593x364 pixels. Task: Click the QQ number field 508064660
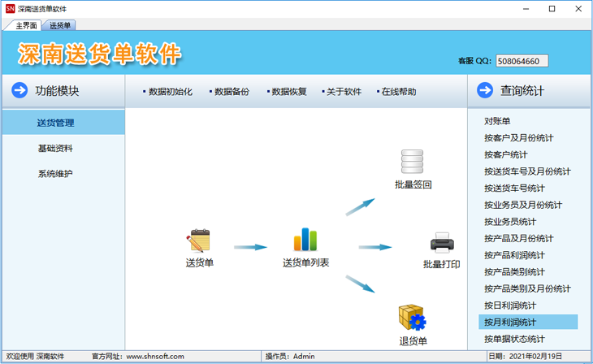pos(522,61)
